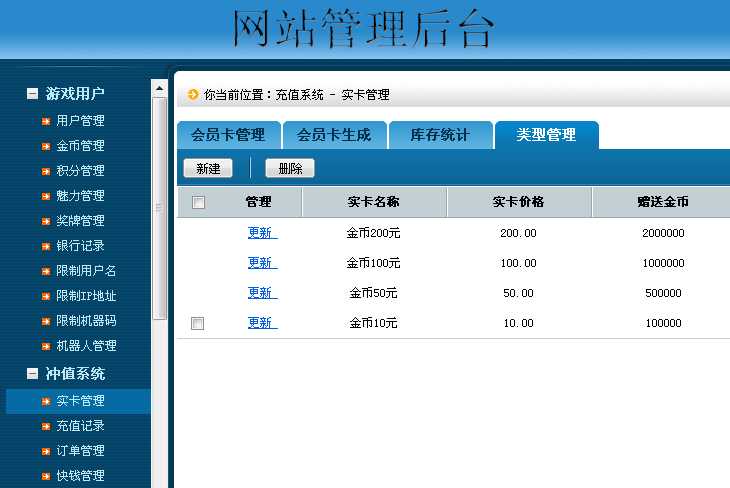Click 更新 link for 金币200元
Screen dimensions: 730x488
click(x=263, y=232)
